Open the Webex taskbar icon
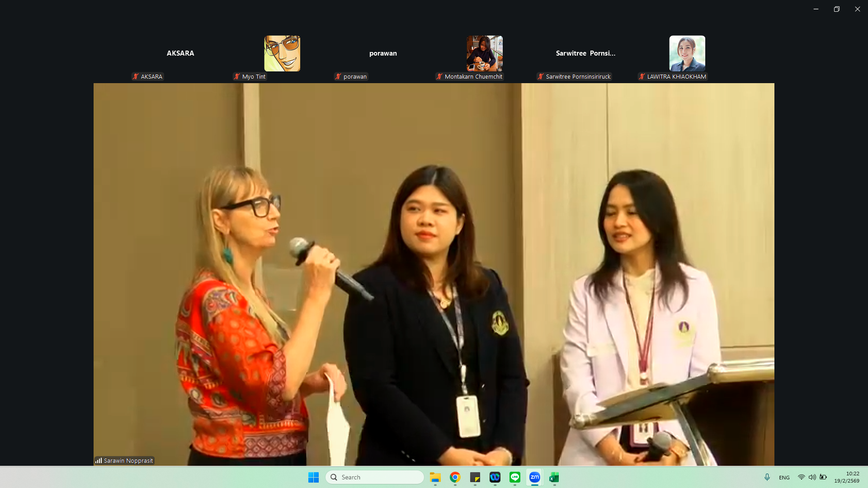Image resolution: width=868 pixels, height=488 pixels. (x=495, y=477)
